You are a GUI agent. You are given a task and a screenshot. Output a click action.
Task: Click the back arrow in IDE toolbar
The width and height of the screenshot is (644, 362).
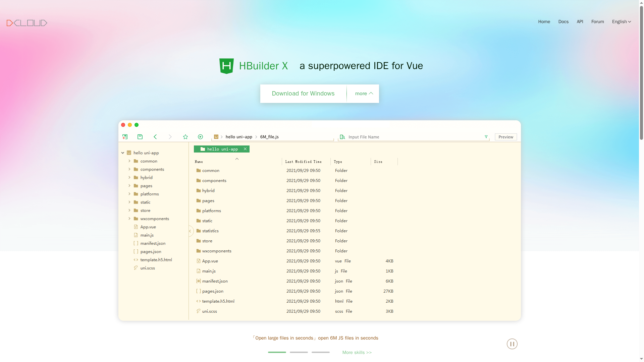click(x=155, y=137)
